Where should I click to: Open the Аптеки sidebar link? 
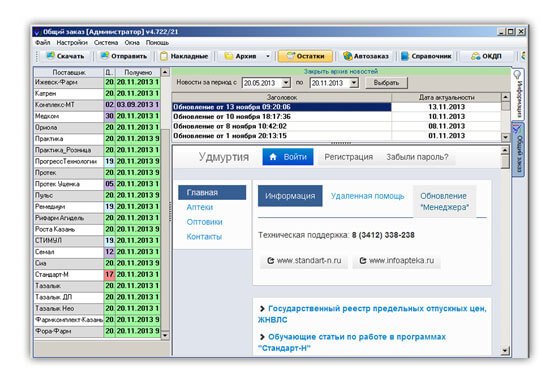200,207
